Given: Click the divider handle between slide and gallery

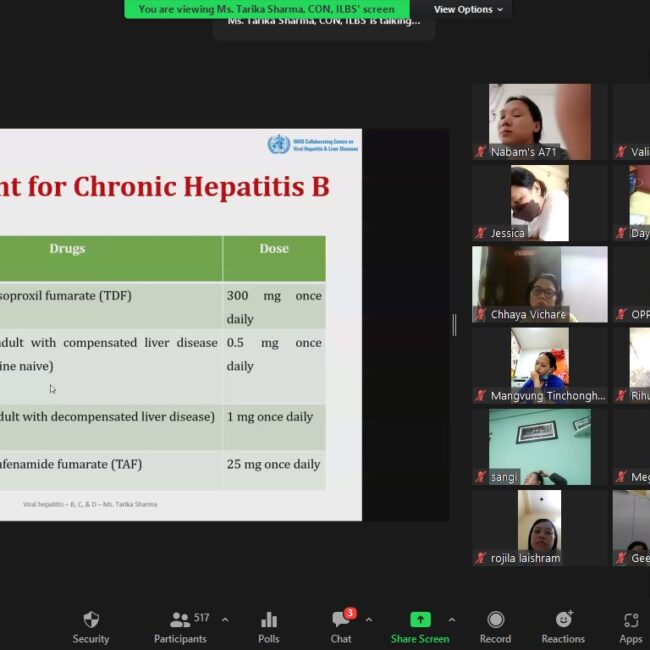Looking at the screenshot, I should [454, 324].
